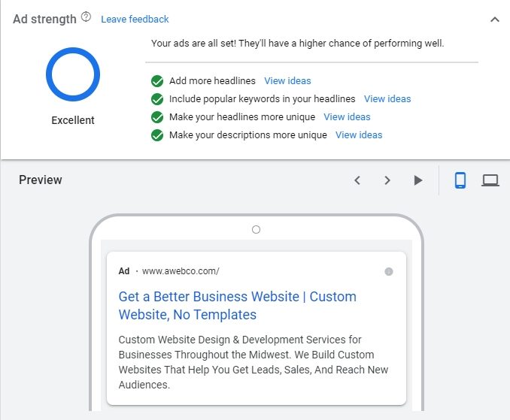Play the ad preview slideshow

[x=418, y=180]
